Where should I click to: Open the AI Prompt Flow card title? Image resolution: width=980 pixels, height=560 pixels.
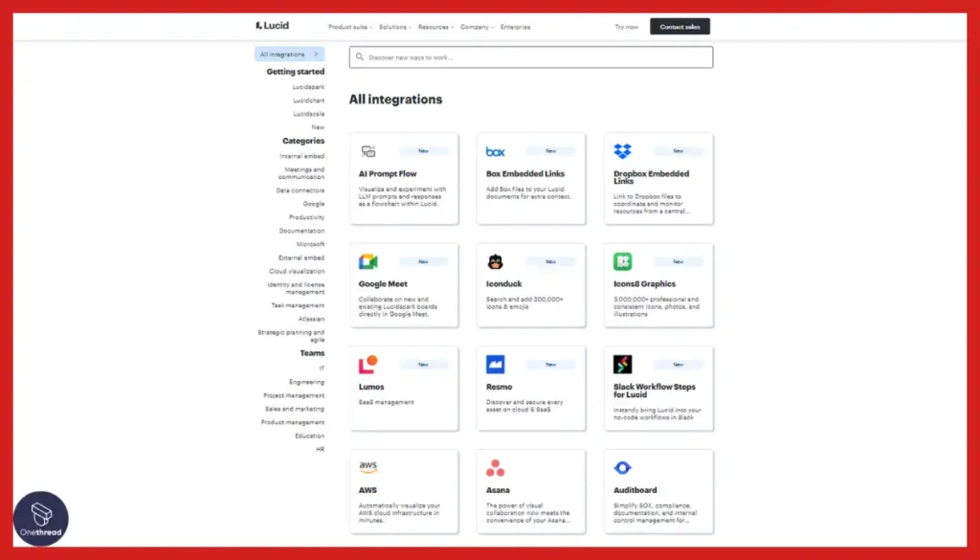pos(388,174)
